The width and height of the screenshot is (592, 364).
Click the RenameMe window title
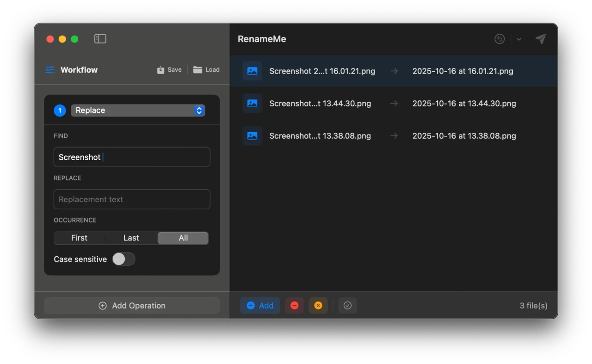click(262, 39)
